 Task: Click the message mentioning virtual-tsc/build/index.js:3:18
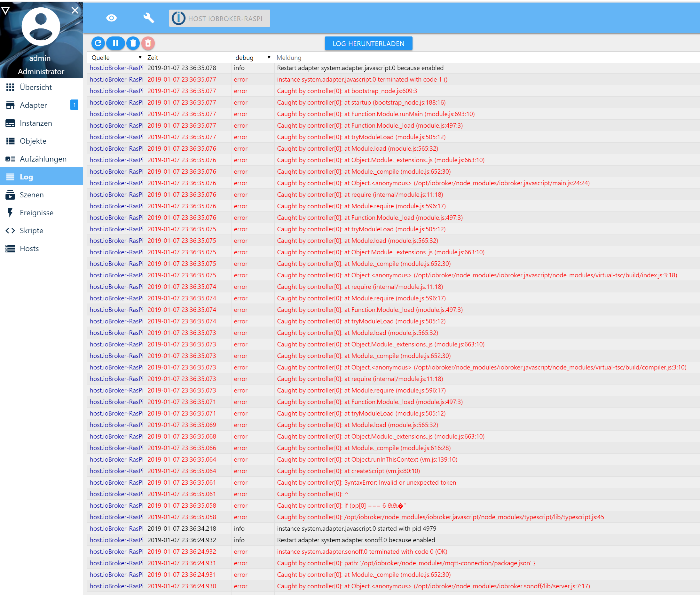[477, 275]
